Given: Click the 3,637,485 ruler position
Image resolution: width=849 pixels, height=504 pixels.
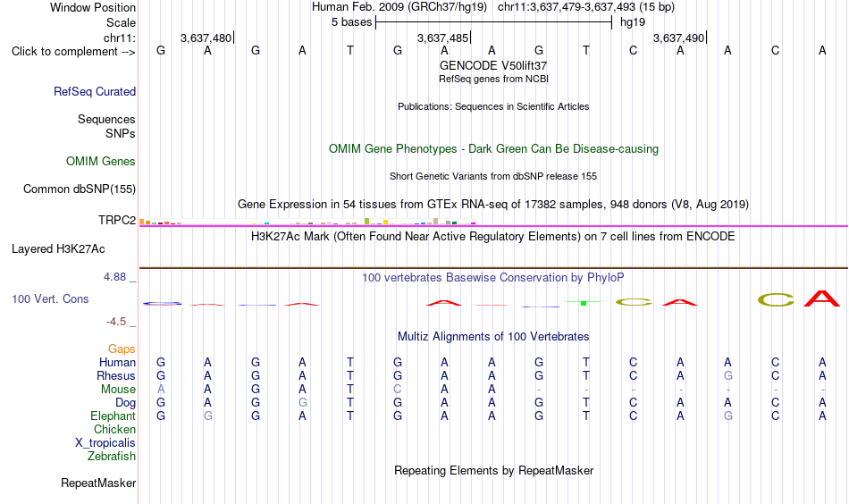Looking at the screenshot, I should pyautogui.click(x=443, y=38).
